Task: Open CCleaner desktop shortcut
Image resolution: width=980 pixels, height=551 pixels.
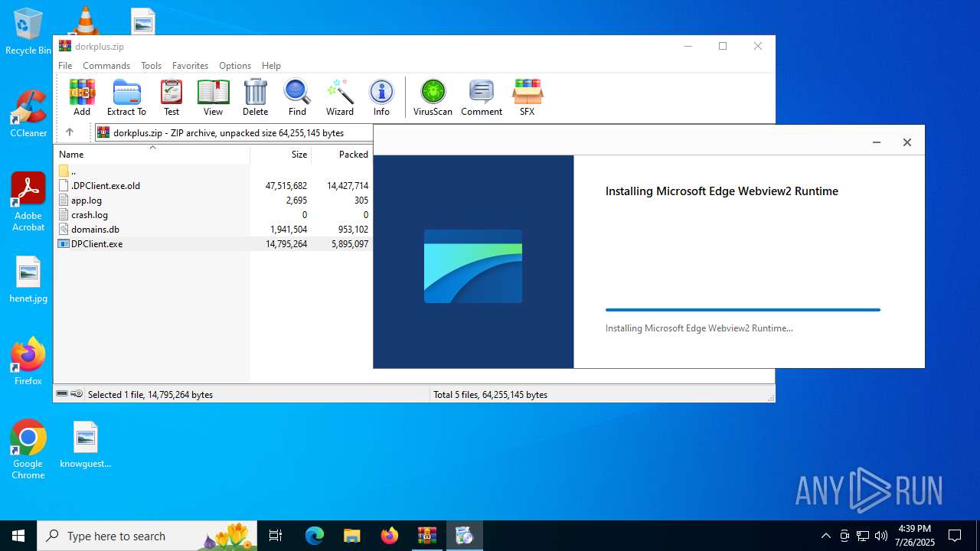Action: pyautogui.click(x=28, y=115)
